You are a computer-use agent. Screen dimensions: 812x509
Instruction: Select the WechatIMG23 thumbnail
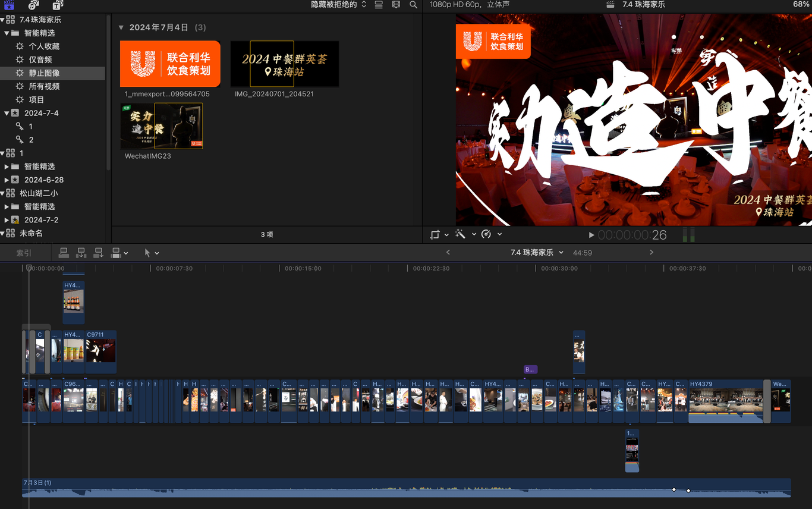click(161, 126)
